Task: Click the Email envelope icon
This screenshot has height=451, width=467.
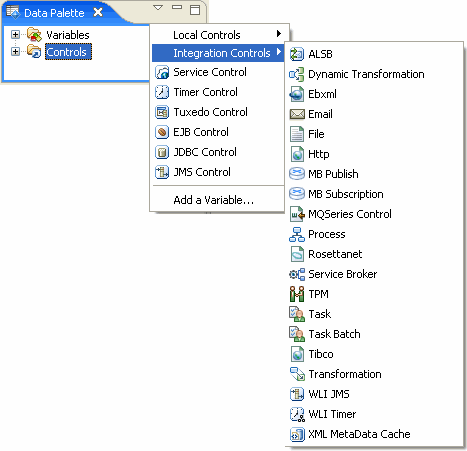Action: coord(297,114)
